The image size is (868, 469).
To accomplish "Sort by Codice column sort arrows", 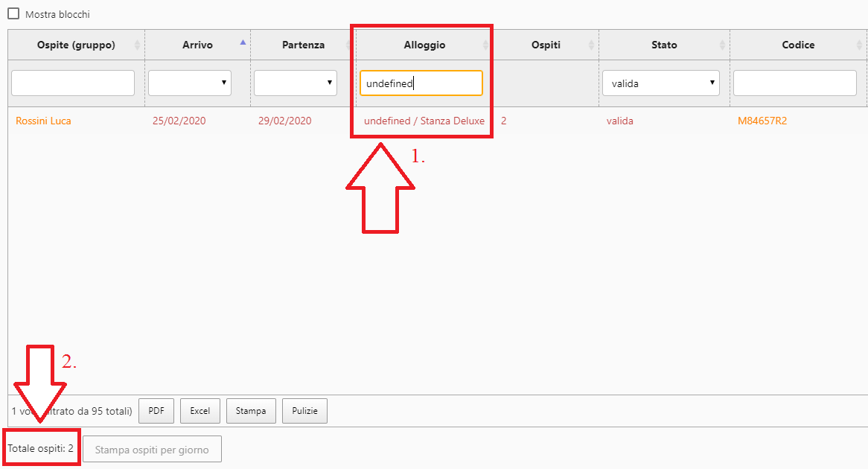I will point(860,45).
